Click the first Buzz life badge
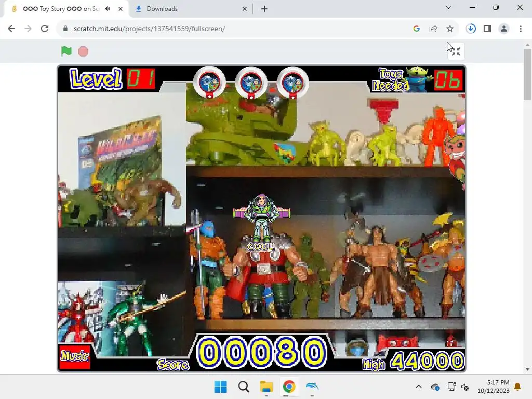Image resolution: width=532 pixels, height=399 pixels. (209, 83)
